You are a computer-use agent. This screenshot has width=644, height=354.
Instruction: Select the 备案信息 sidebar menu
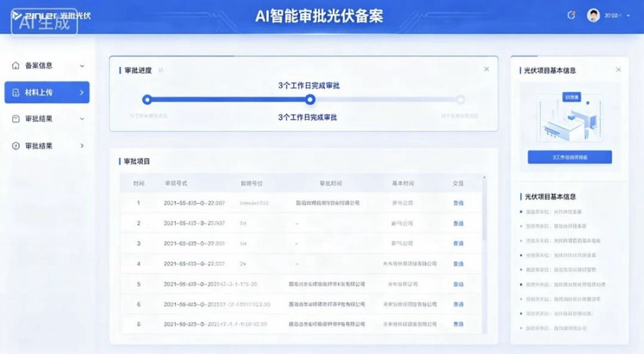click(x=47, y=66)
